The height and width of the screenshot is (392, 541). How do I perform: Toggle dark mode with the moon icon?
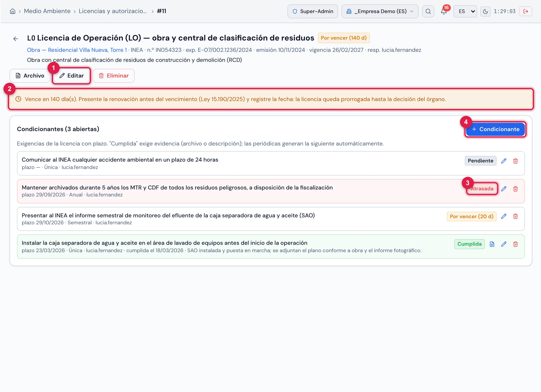point(485,11)
